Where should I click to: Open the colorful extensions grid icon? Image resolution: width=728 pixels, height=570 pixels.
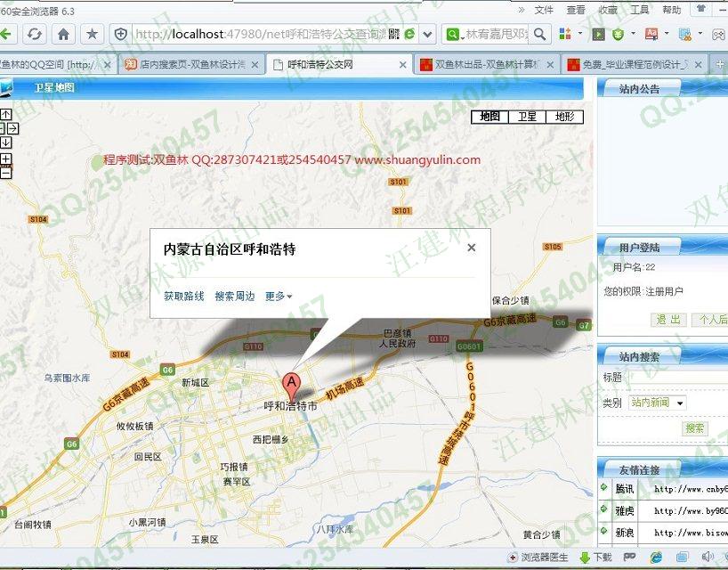(565, 34)
